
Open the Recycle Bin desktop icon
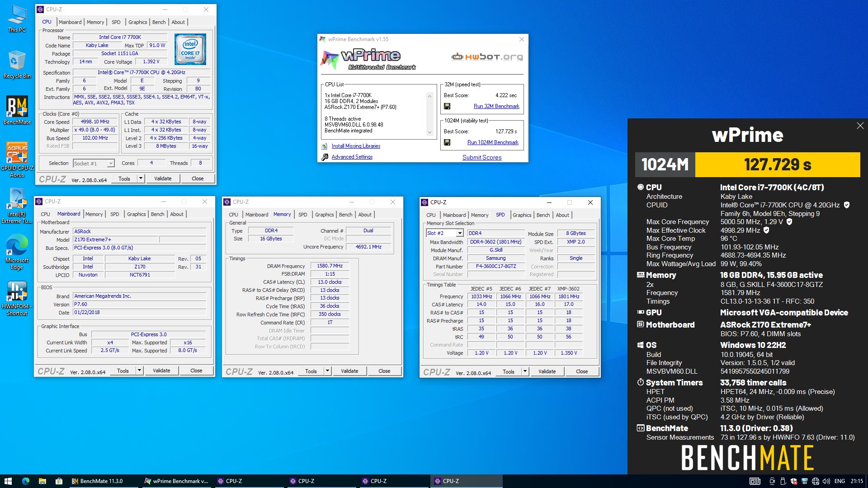[x=17, y=64]
